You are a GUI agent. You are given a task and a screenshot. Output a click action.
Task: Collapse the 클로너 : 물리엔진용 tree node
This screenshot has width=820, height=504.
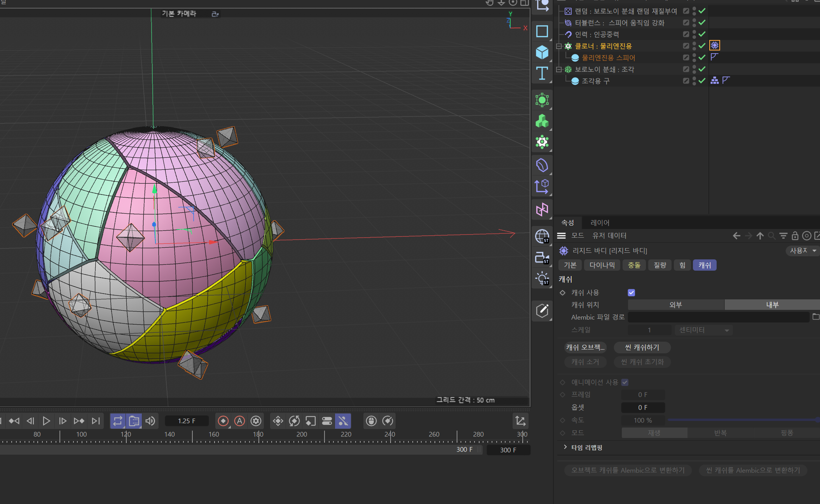(558, 46)
